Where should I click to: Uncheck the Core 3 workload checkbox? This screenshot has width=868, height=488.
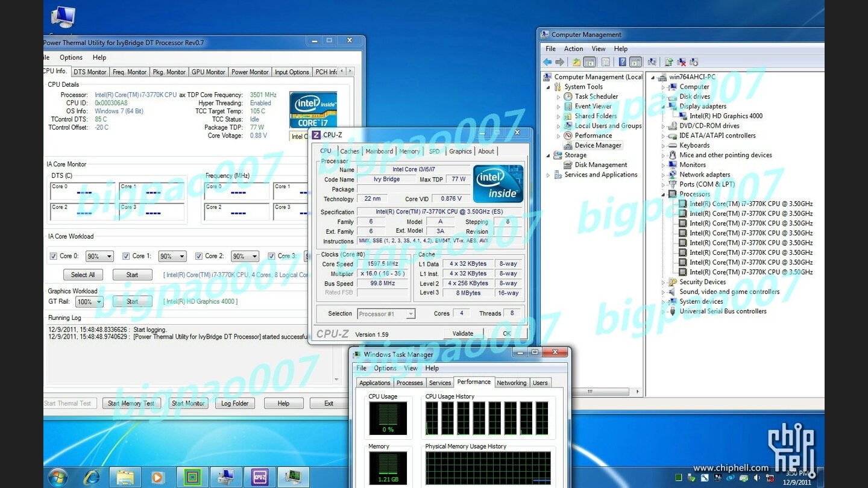[272, 256]
